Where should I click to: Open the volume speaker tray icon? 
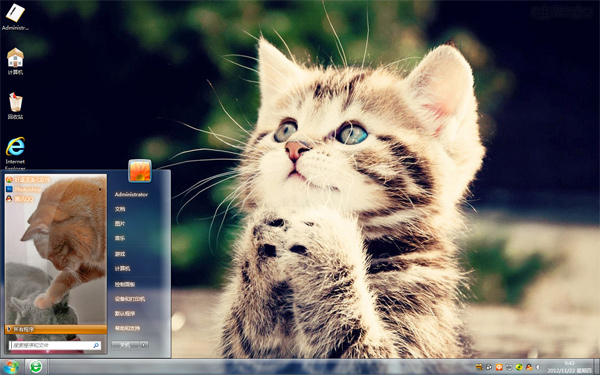539,367
